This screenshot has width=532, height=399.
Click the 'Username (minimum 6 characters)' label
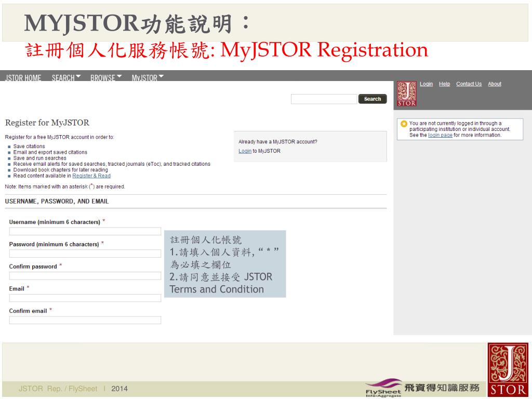click(x=55, y=222)
